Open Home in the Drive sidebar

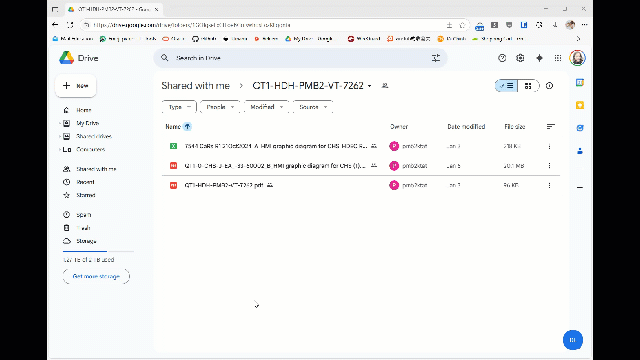(83, 110)
